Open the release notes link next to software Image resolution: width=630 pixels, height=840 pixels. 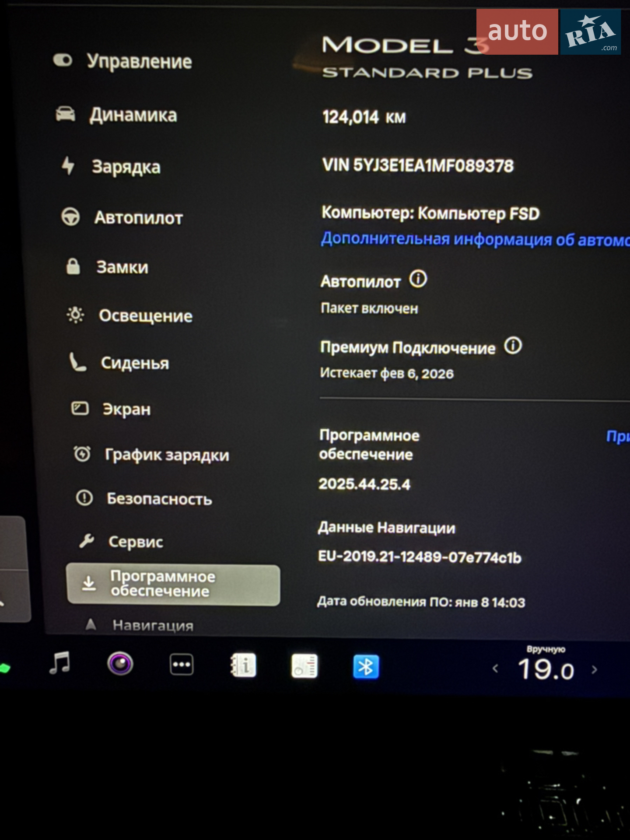tap(618, 436)
